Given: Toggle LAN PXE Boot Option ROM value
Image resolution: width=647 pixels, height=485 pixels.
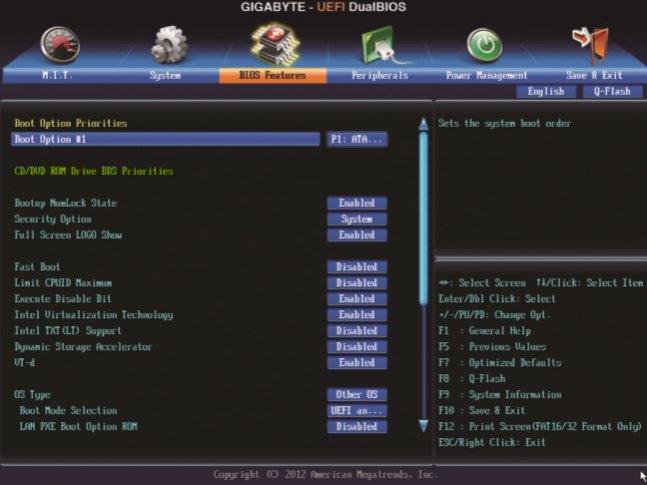Looking at the screenshot, I should tap(357, 427).
